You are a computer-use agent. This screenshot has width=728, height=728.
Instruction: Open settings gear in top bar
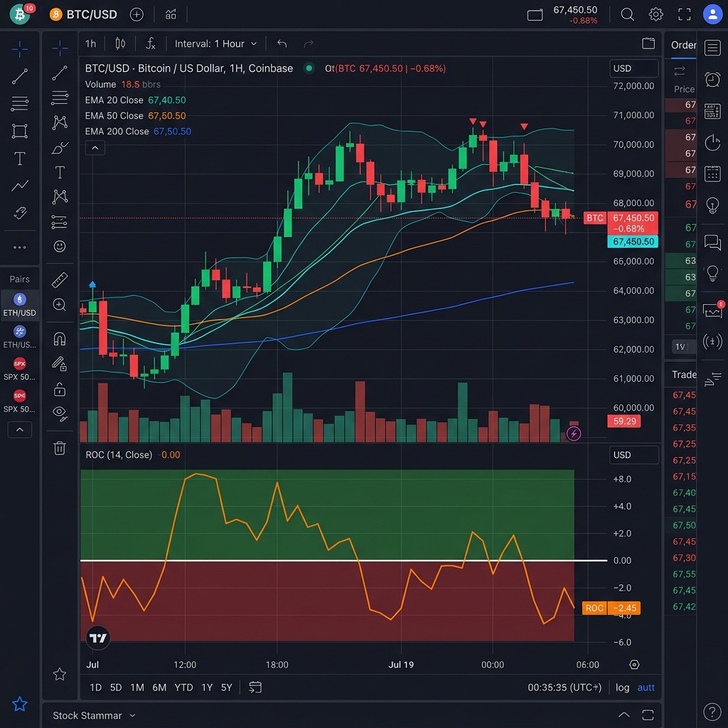coord(655,14)
